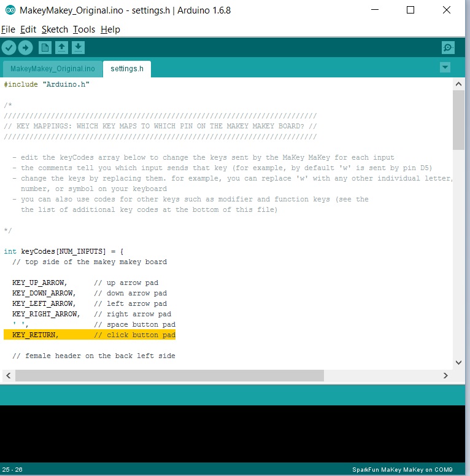The width and height of the screenshot is (470, 476).
Task: Click the vertical scrollbar up arrow
Action: click(x=458, y=84)
